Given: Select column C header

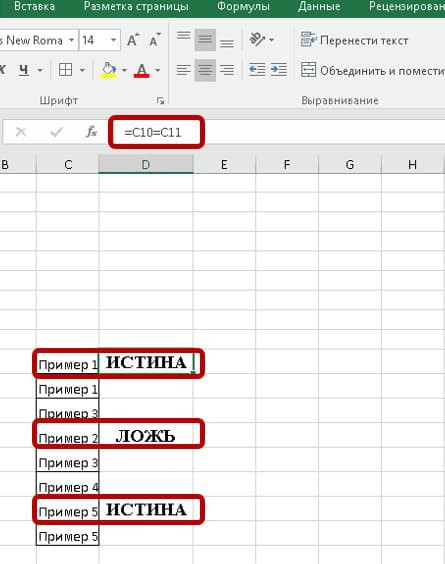Looking at the screenshot, I should (x=68, y=165).
